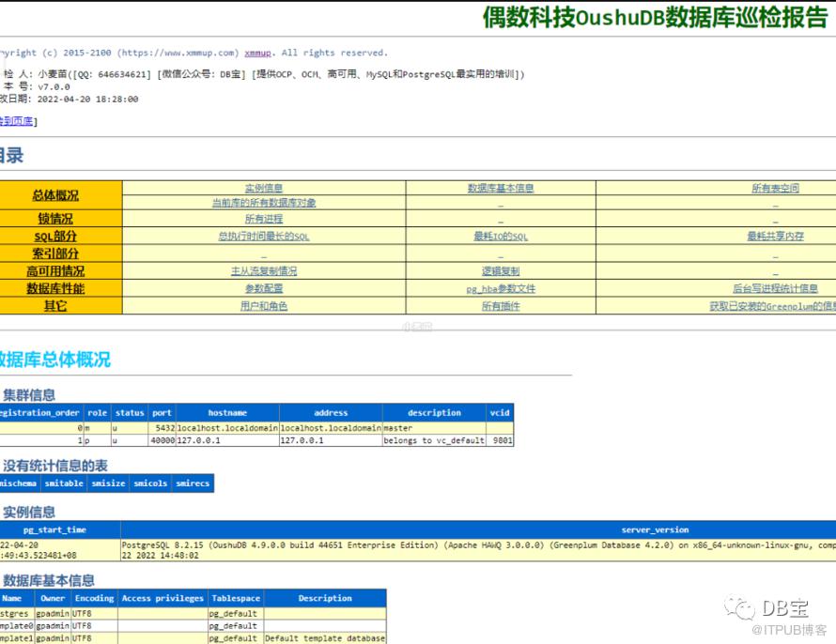Click the hostname column header in cluster table

tap(227, 413)
